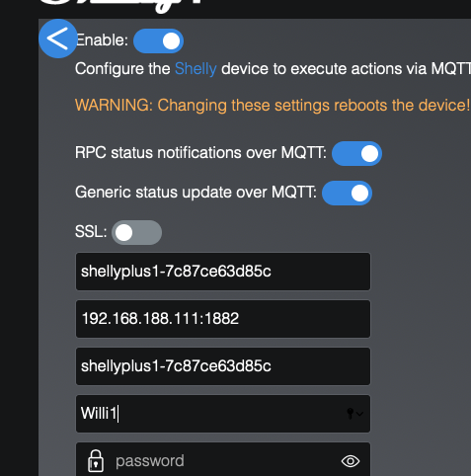The height and width of the screenshot is (476, 471).
Task: Show password with the eye icon
Action: (x=351, y=461)
